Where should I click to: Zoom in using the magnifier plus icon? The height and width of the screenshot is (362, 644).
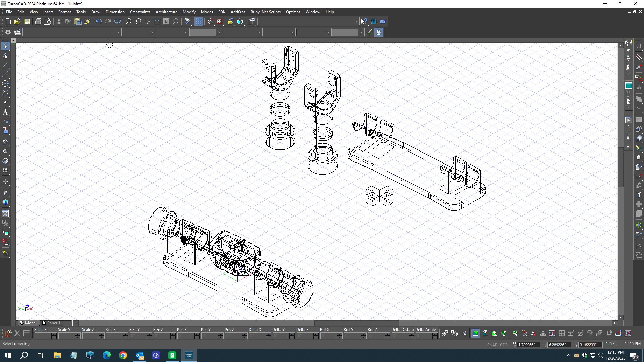129,22
